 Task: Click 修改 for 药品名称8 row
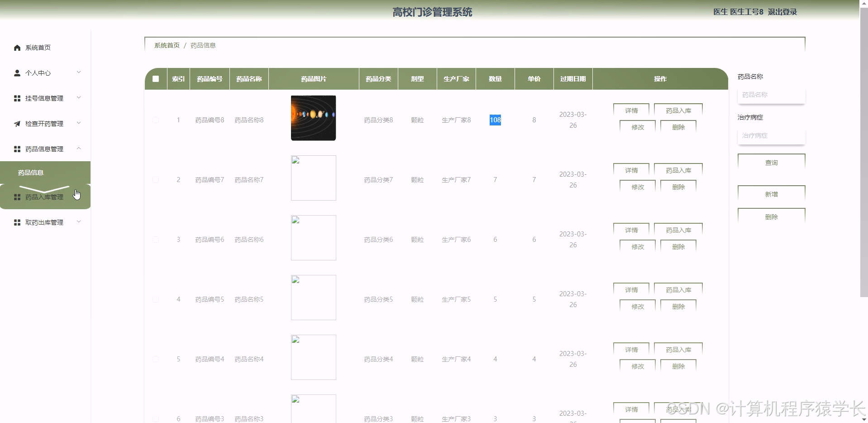(638, 127)
